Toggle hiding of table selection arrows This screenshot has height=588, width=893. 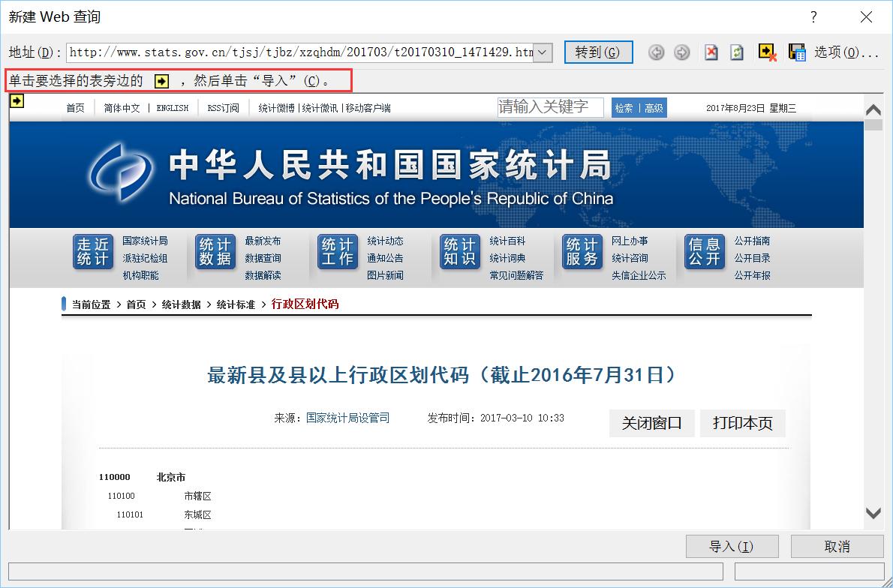tap(767, 52)
